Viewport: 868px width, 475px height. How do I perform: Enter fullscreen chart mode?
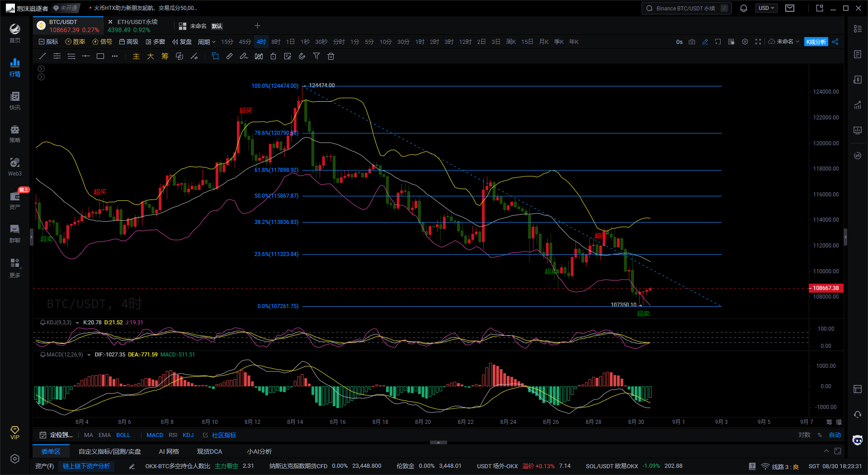(758, 42)
